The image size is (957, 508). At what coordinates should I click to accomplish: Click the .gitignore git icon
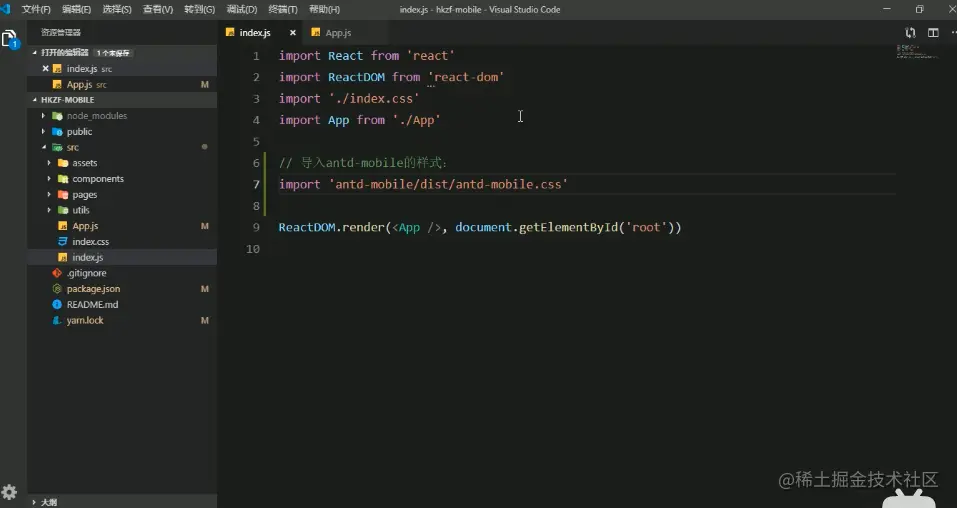point(57,273)
